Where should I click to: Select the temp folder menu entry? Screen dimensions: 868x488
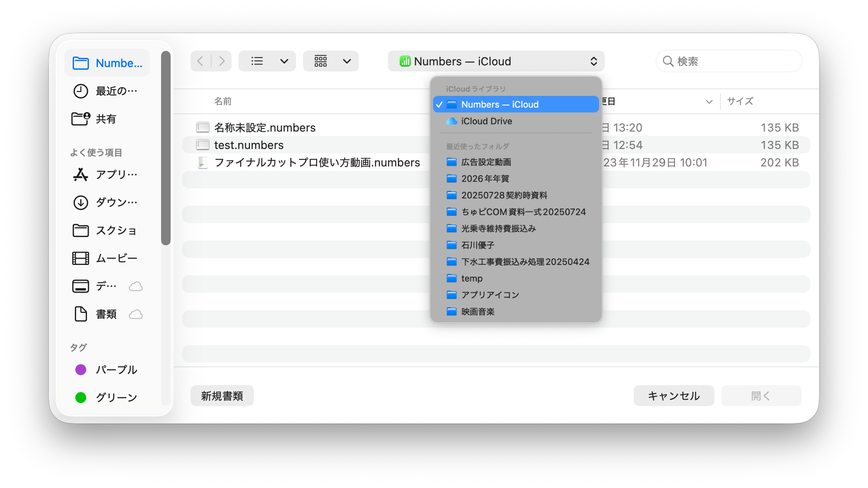coord(472,278)
